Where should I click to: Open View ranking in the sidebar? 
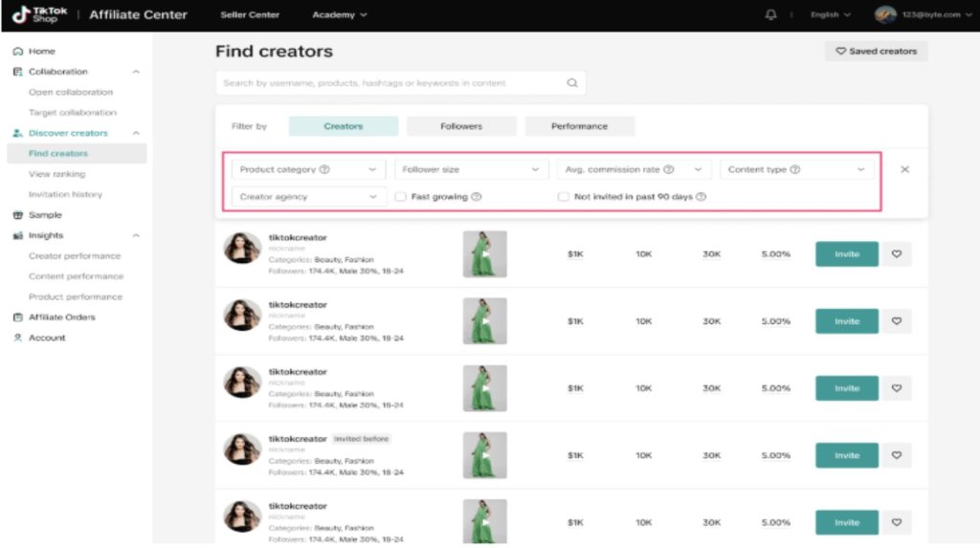[56, 174]
